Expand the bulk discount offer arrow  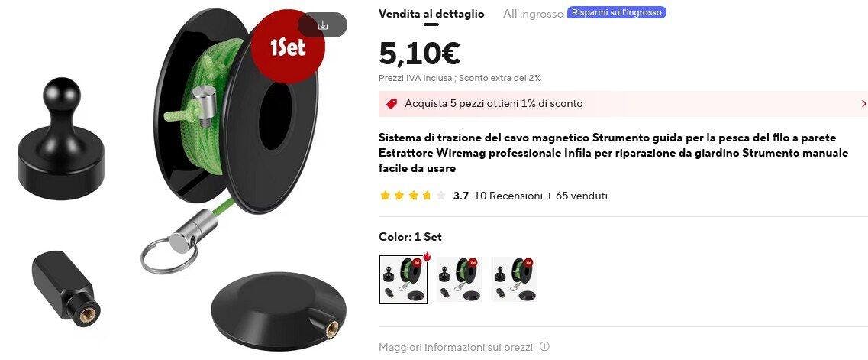click(x=863, y=104)
